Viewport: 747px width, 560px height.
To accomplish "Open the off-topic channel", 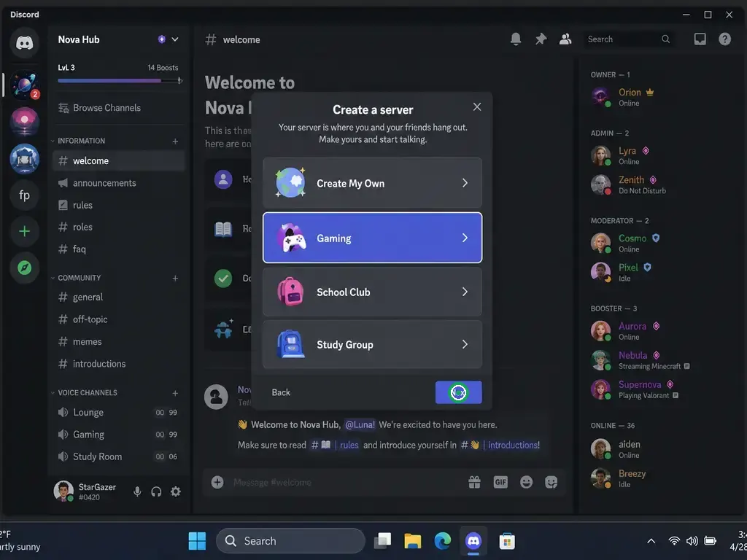I will pyautogui.click(x=119, y=319).
